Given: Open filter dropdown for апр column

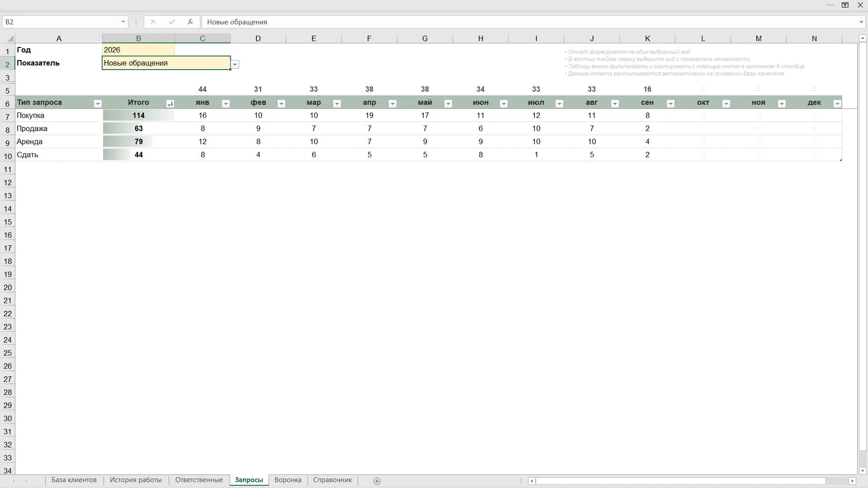Looking at the screenshot, I should [392, 104].
